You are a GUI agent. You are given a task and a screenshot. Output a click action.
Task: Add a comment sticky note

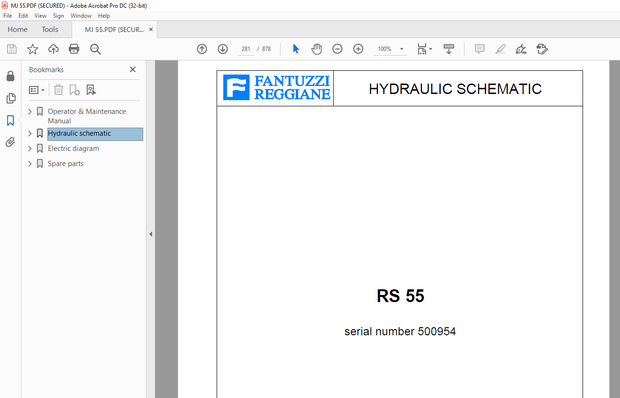(x=480, y=49)
